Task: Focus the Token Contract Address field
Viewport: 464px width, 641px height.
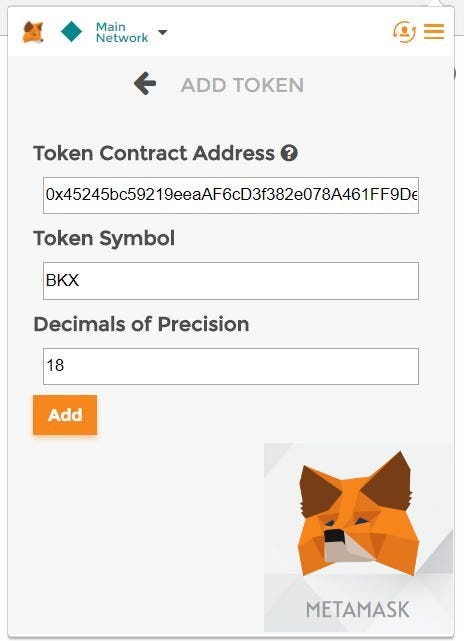Action: pos(231,195)
